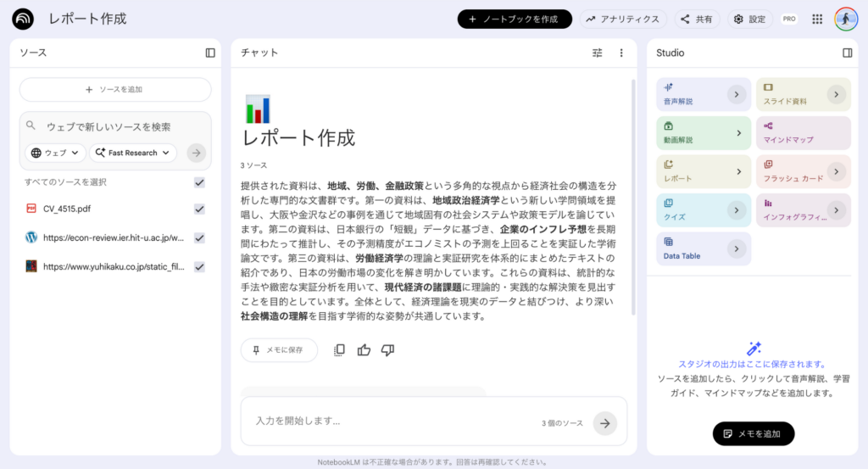Toggle すべてのソースを選択 checkbox
The width and height of the screenshot is (868, 469).
click(x=199, y=182)
